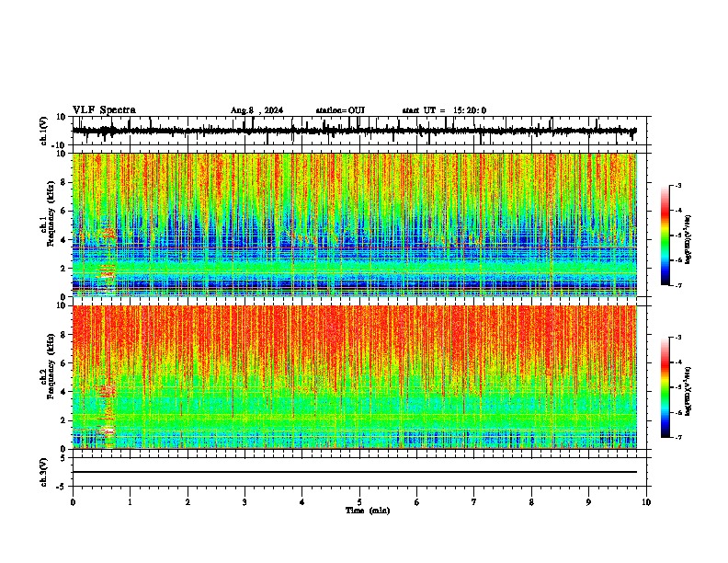This screenshot has width=728, height=563.
Task: Click the "8" kHz tick on ch.1 spectrogram
Action: pos(63,182)
